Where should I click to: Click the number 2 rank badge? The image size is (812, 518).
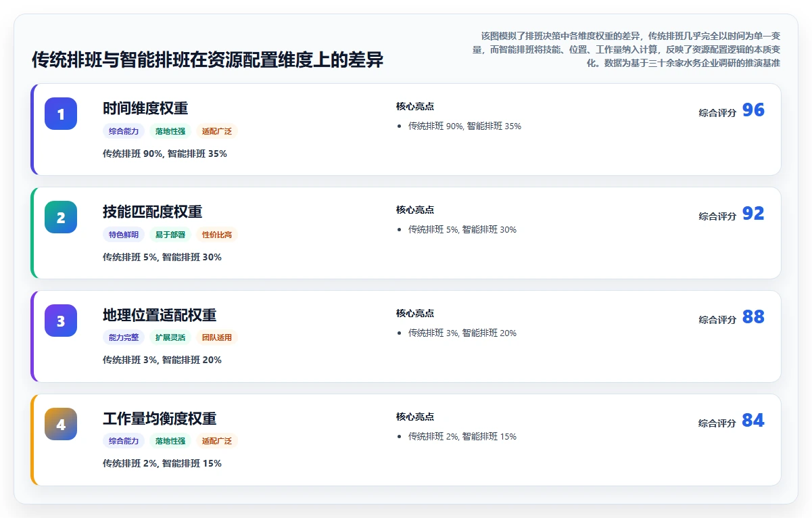(61, 217)
